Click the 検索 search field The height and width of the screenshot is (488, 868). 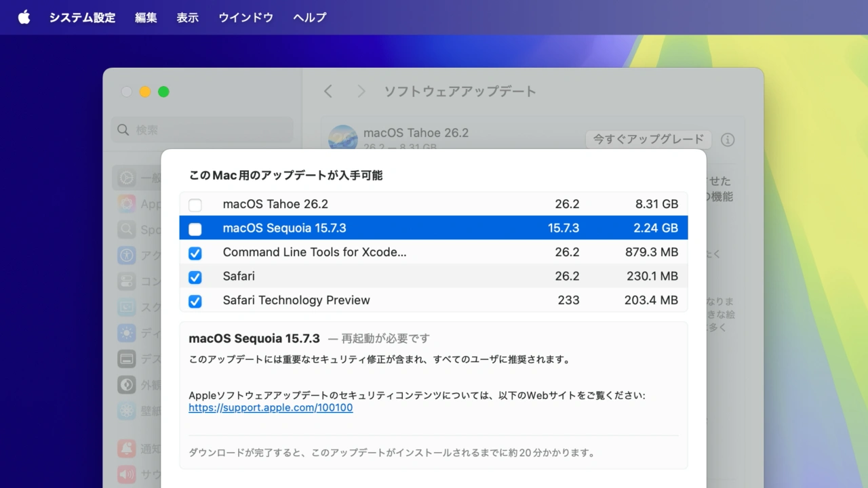201,129
